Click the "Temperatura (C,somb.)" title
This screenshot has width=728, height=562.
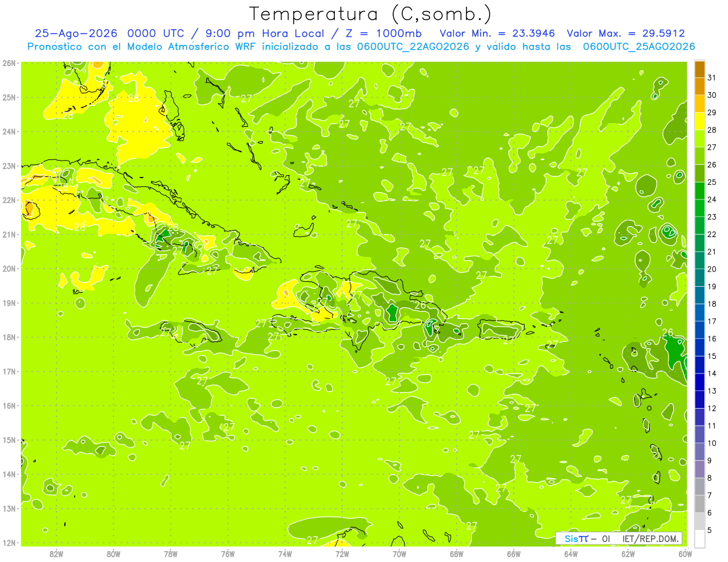coord(370,15)
